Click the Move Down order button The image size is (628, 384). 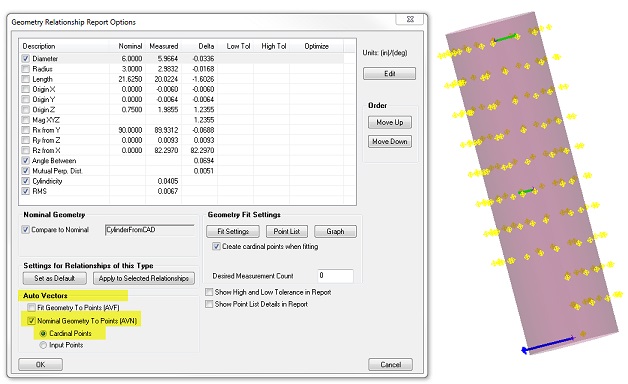click(x=390, y=141)
